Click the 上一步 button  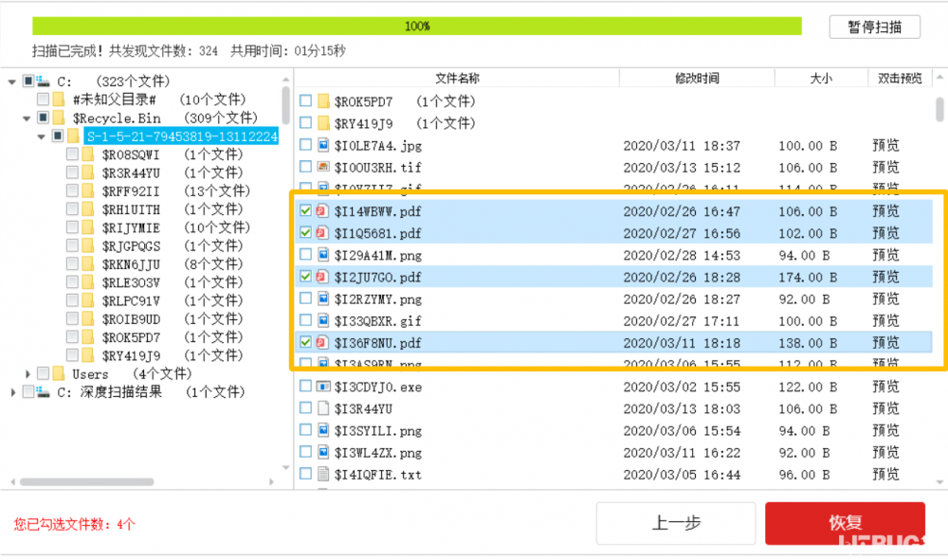676,523
